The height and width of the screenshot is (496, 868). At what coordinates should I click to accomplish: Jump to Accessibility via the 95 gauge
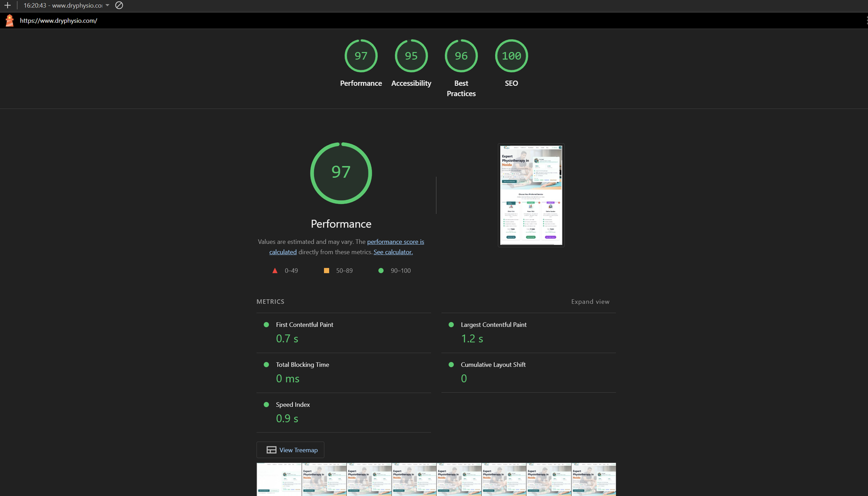click(x=411, y=56)
